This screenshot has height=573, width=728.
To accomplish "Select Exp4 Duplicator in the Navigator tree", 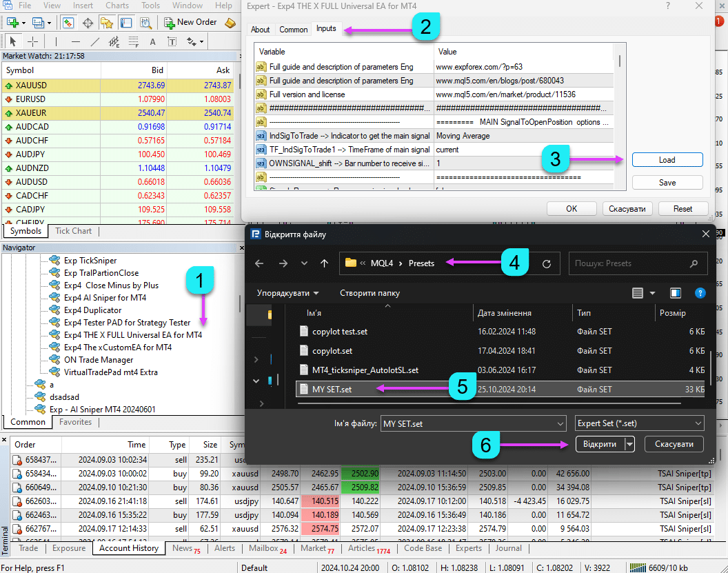I will click(x=92, y=310).
